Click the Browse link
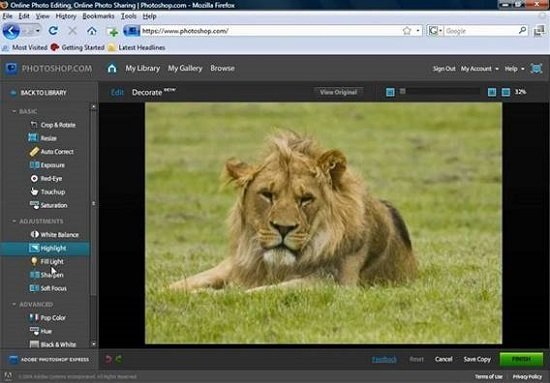 (222, 68)
